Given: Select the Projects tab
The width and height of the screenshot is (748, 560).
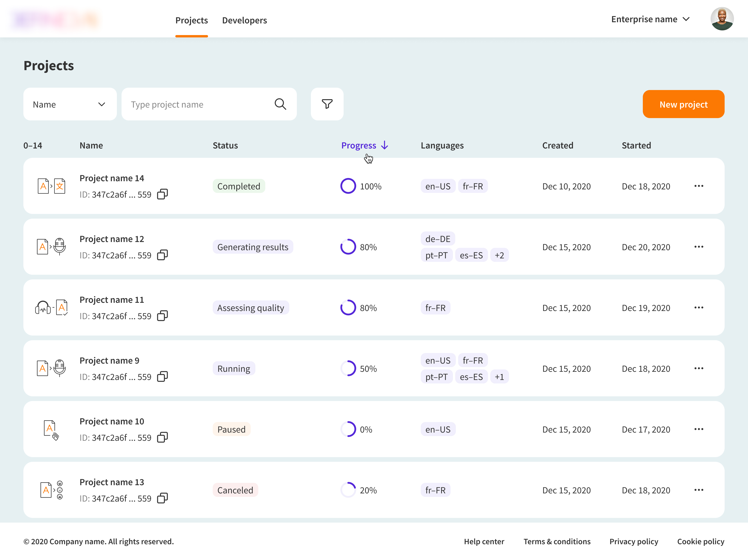Looking at the screenshot, I should (x=191, y=20).
